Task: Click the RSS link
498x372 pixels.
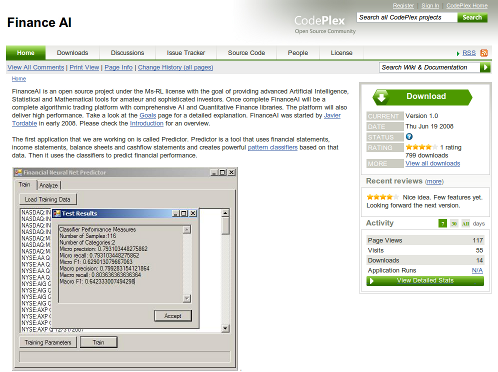Action: pyautogui.click(x=469, y=53)
